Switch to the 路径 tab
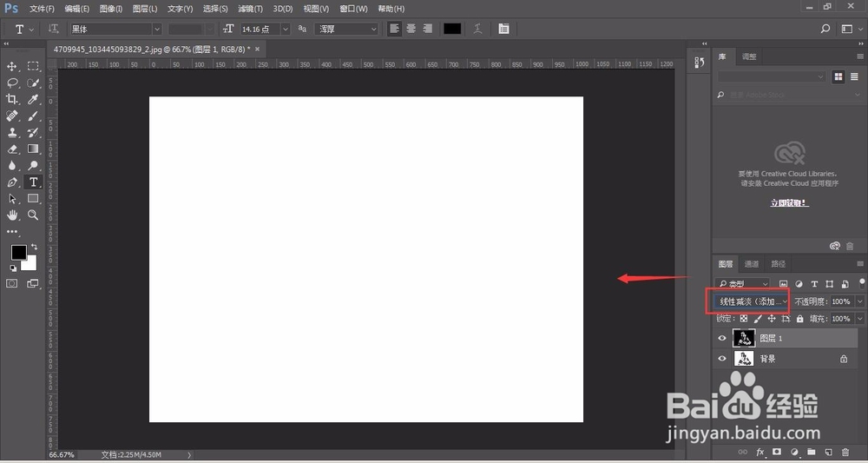The image size is (868, 463). (779, 264)
